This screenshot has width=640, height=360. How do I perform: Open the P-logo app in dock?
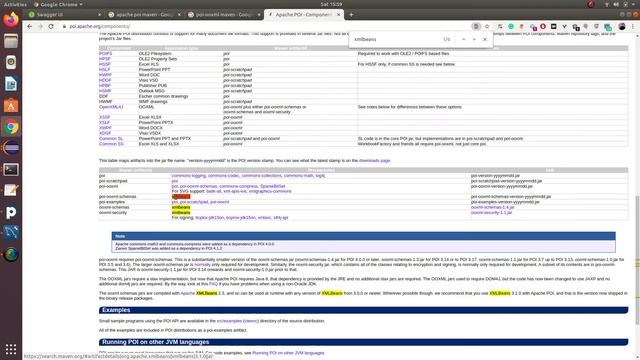(x=11, y=212)
